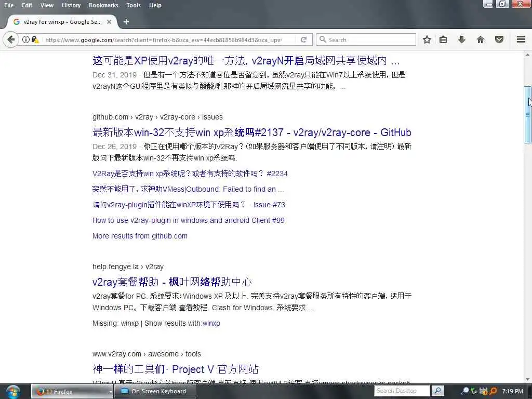
Task: Open GitHub issue #2137 win-32 result title
Action: point(252,132)
